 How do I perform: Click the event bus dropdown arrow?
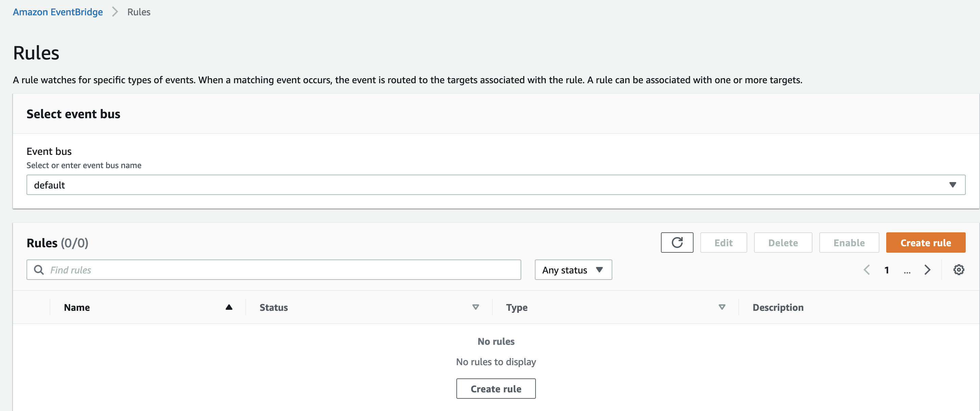point(952,185)
